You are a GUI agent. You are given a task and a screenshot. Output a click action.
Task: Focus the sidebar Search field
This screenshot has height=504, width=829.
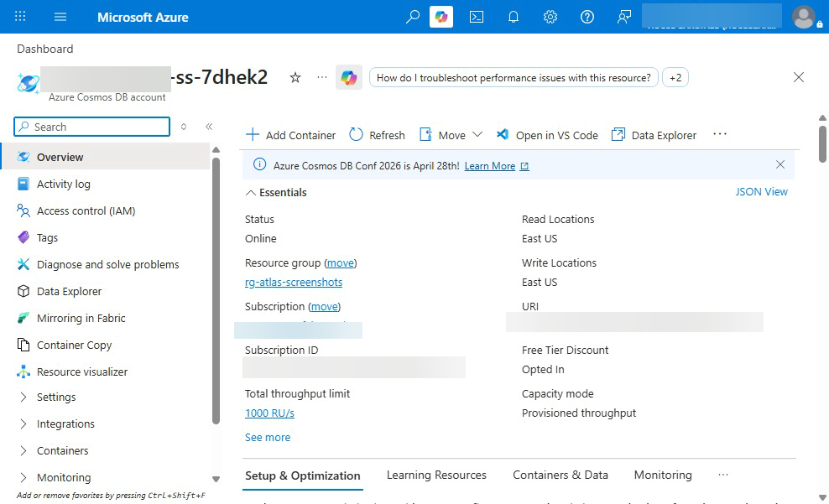point(92,127)
